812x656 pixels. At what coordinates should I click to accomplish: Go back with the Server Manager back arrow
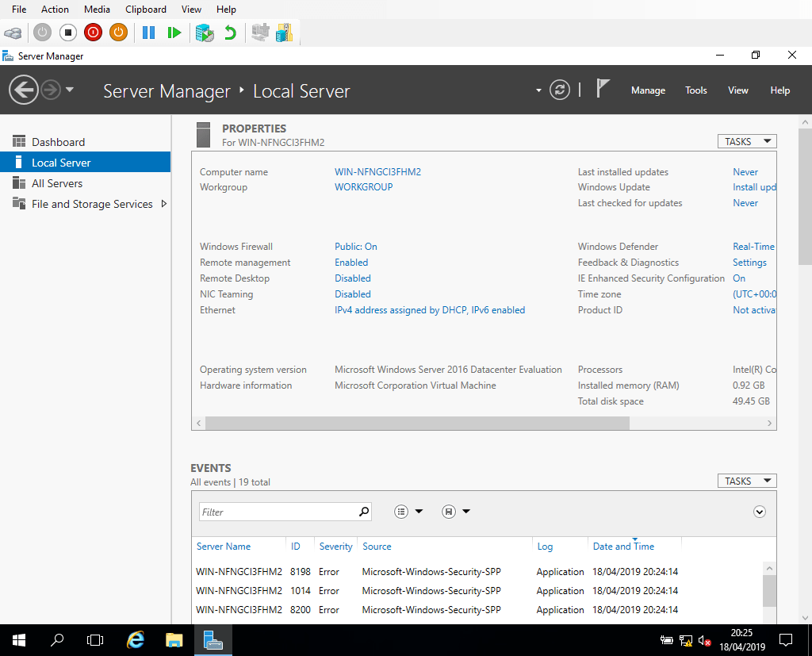(x=23, y=90)
